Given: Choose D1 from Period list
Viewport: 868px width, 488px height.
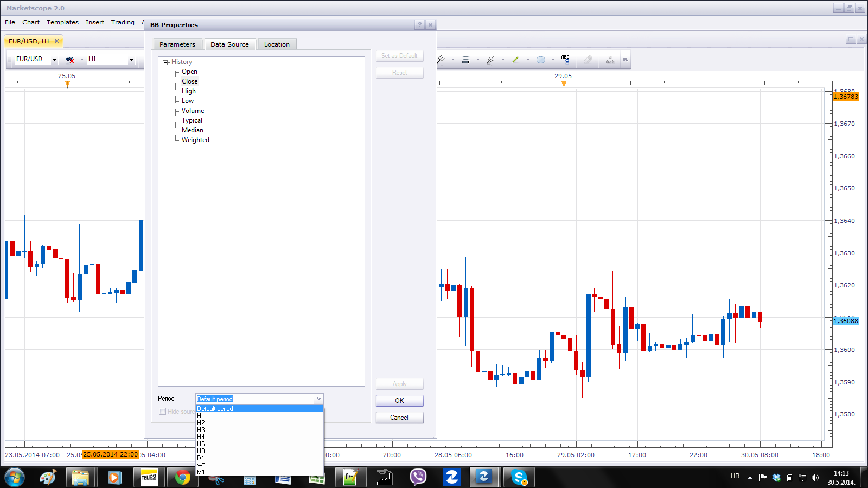Looking at the screenshot, I should pos(259,458).
